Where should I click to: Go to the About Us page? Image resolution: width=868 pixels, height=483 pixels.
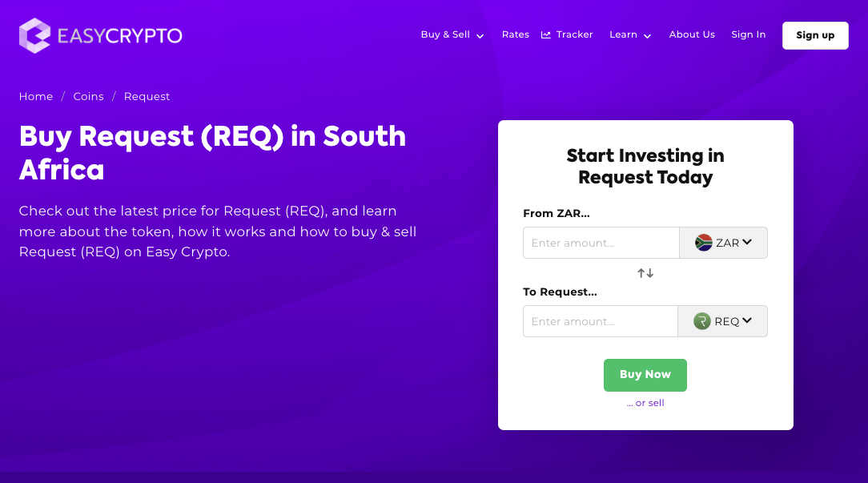point(692,35)
